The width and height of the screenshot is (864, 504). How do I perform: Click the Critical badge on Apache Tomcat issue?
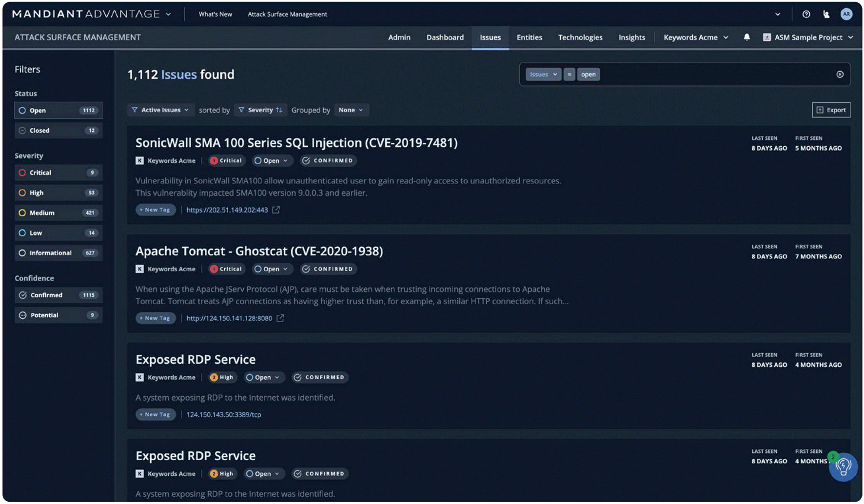coord(226,269)
